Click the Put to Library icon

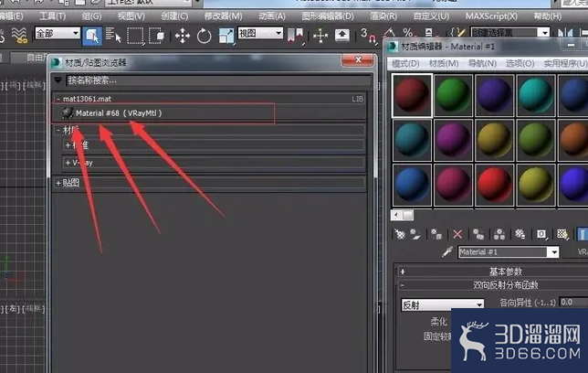pos(520,234)
